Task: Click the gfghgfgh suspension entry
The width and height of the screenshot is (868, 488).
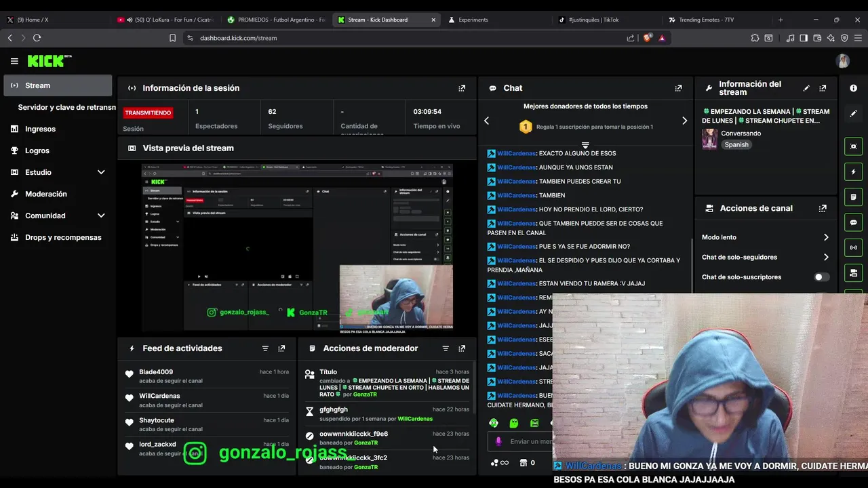Action: [x=387, y=414]
